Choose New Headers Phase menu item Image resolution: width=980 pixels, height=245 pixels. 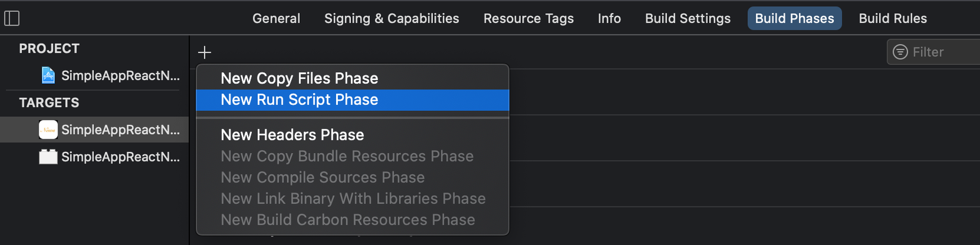pyautogui.click(x=292, y=135)
